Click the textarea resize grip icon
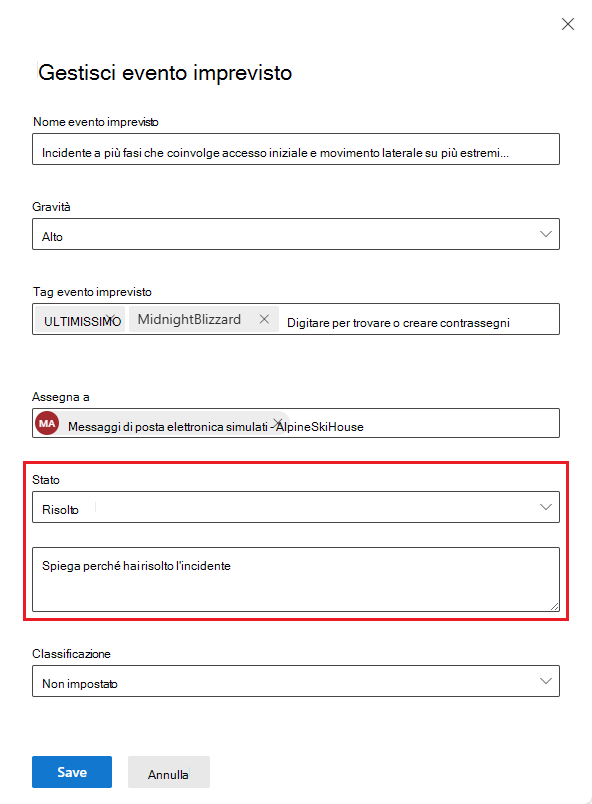The height and width of the screenshot is (804, 592). [x=553, y=607]
